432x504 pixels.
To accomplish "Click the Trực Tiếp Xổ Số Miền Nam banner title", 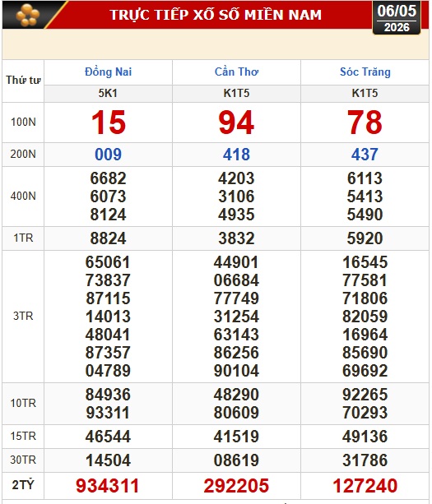I will point(216,15).
